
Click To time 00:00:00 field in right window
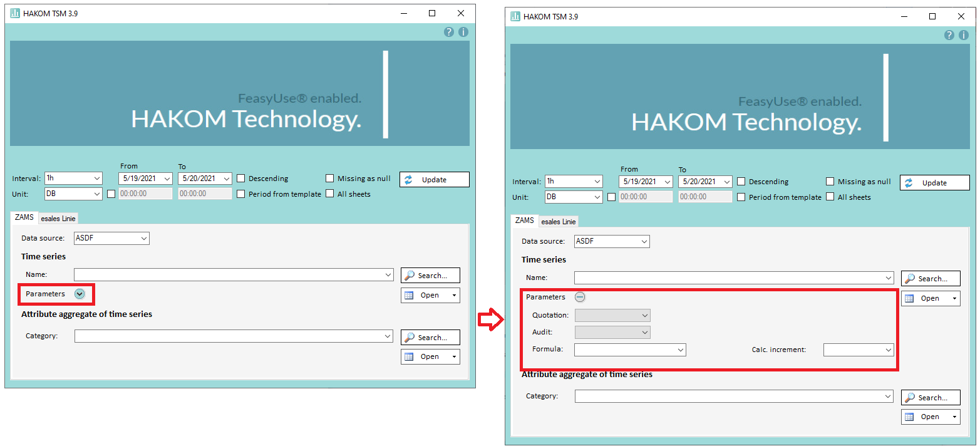[705, 197]
